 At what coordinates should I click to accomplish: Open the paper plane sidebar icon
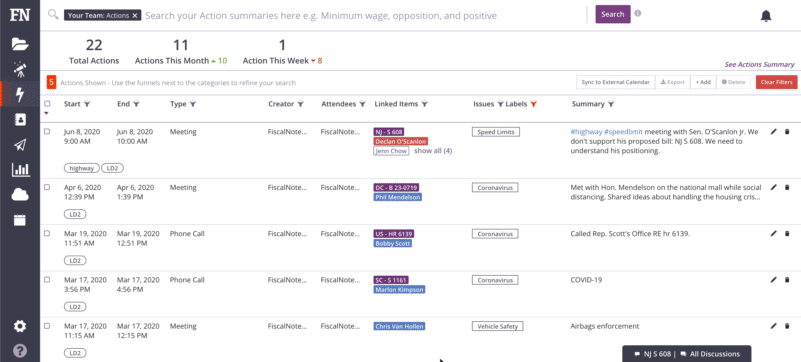click(20, 145)
